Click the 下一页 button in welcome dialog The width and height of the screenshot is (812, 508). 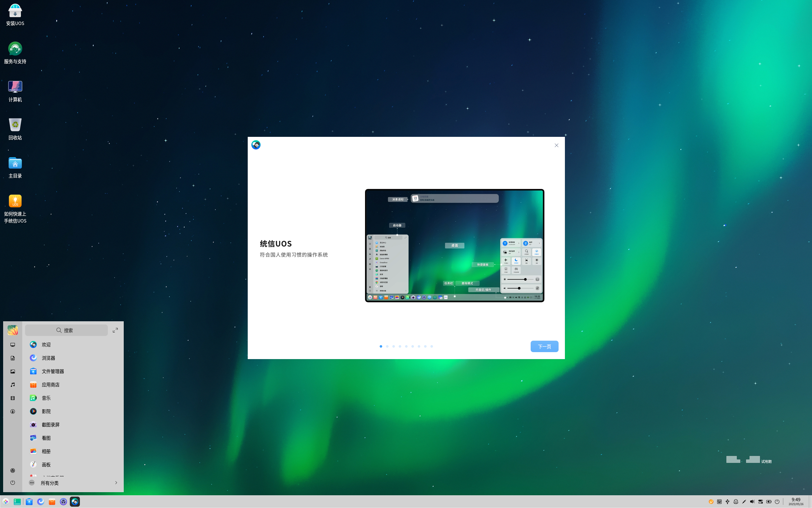[x=544, y=346]
